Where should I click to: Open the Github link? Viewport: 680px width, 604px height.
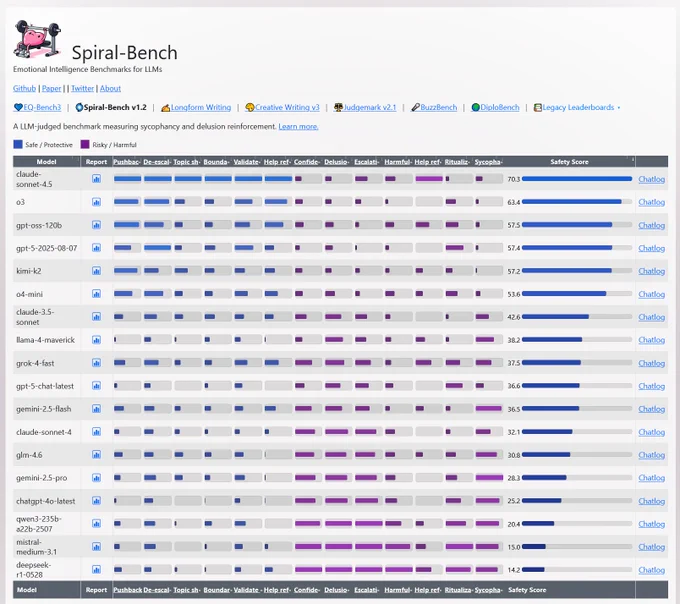pyautogui.click(x=24, y=88)
